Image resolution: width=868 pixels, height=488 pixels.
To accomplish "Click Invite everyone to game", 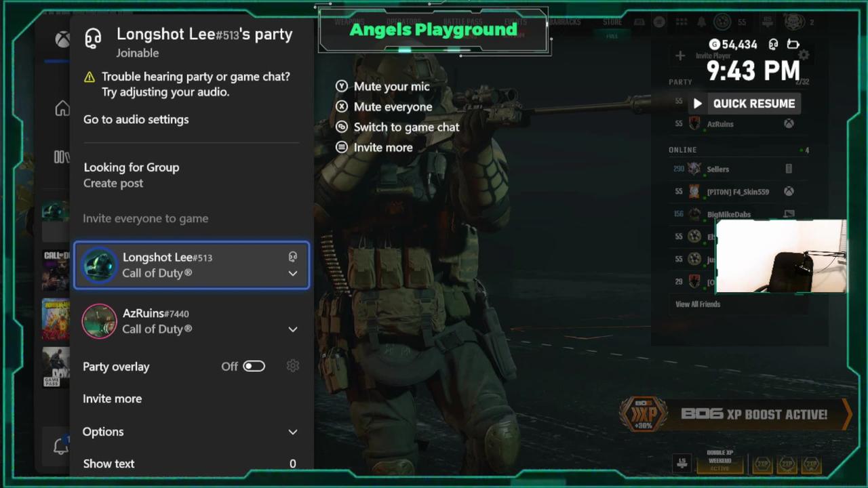I will [145, 218].
